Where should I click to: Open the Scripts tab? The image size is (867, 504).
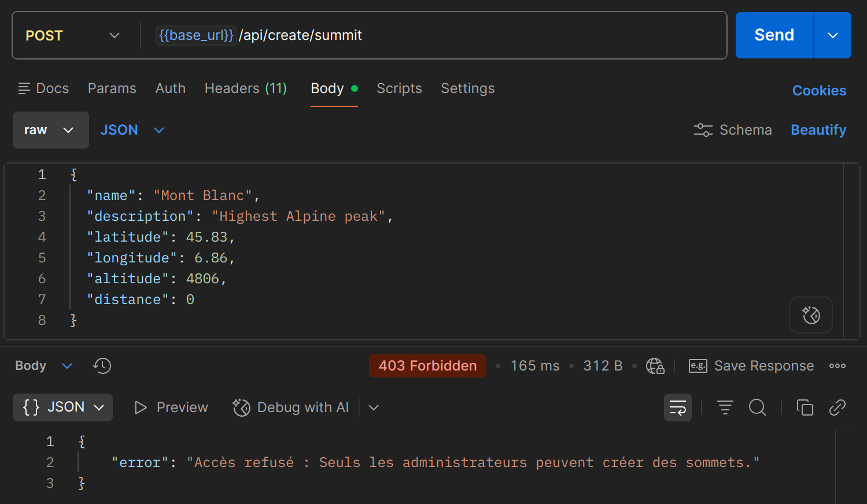pyautogui.click(x=399, y=88)
